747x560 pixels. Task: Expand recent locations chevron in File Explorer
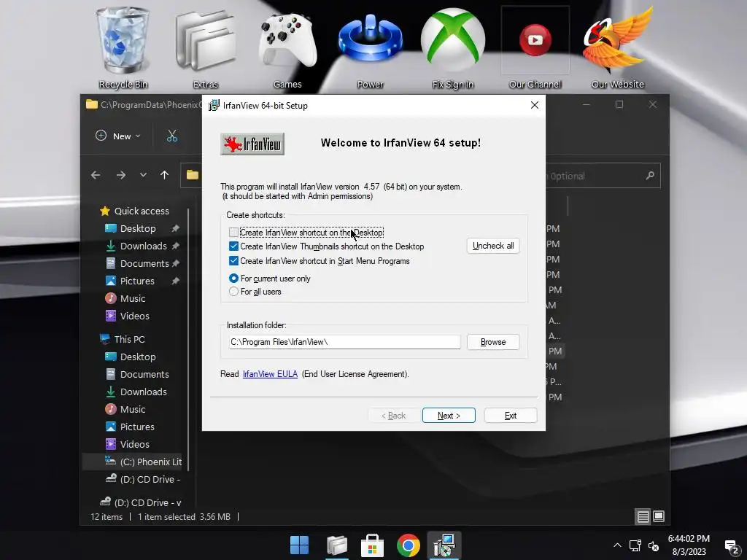coord(143,175)
